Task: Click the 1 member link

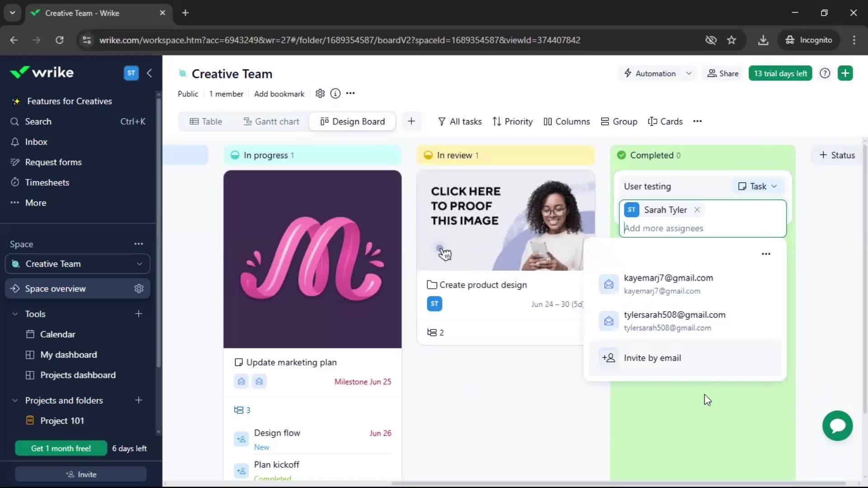Action: coord(226,94)
